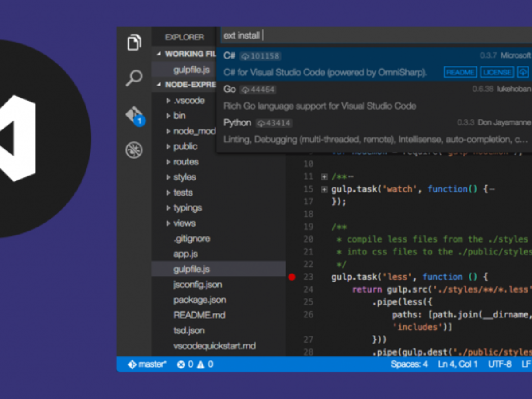
Task: Click the Python download count 43414
Action: 274,123
